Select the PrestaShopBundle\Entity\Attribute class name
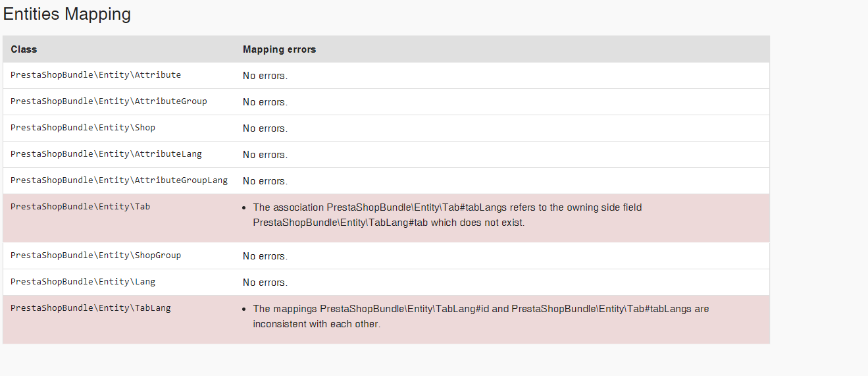This screenshot has width=868, height=376. [95, 75]
